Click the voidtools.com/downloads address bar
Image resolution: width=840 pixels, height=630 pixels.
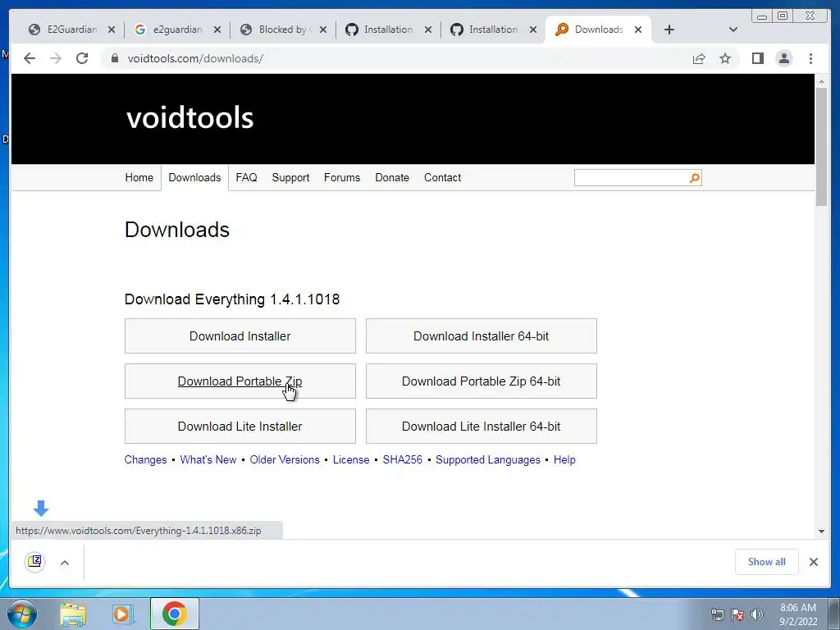point(396,58)
